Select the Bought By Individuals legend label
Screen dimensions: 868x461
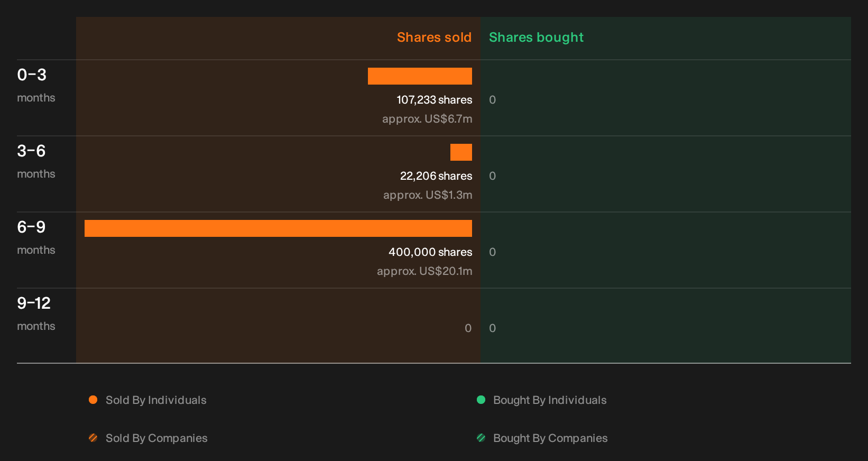pyautogui.click(x=550, y=400)
